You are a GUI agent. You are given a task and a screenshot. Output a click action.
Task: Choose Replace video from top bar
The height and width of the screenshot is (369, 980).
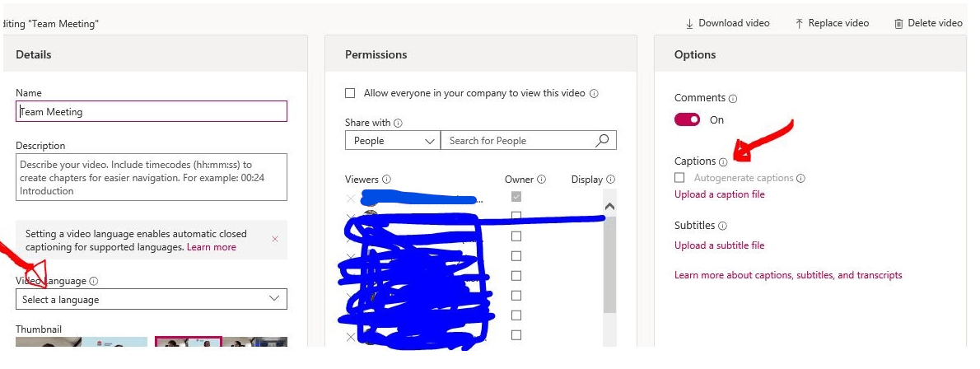point(832,23)
